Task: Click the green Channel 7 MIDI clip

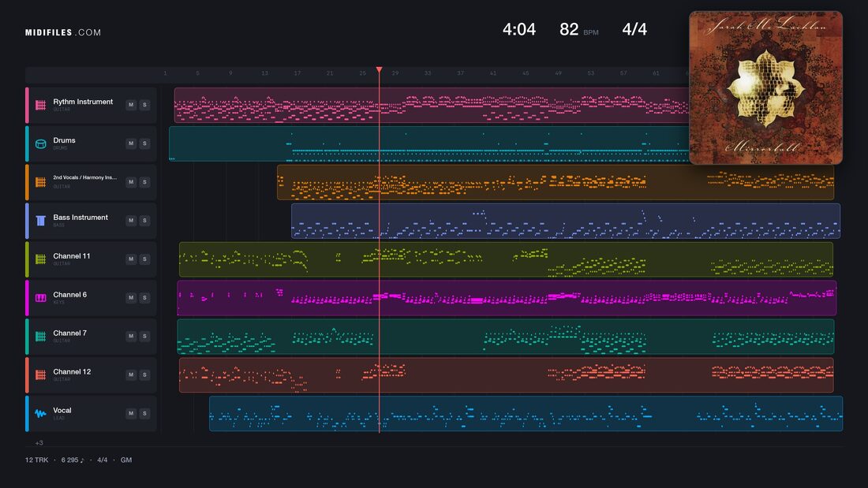Action: point(505,337)
